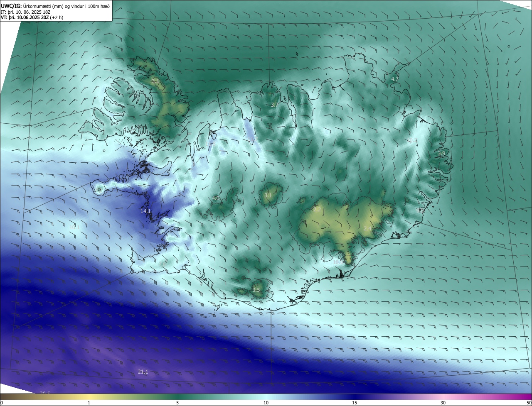The width and height of the screenshot is (532, 406).
Task: Click the 2.4 value label on Vatnajökull
Action: (x=367, y=229)
